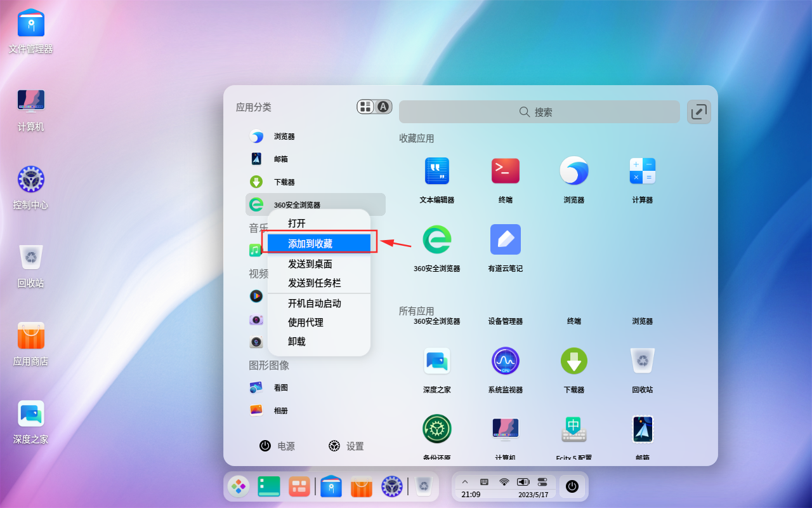This screenshot has height=508, width=812.
Task: Open 系统监视器 system monitor app
Action: tap(505, 361)
